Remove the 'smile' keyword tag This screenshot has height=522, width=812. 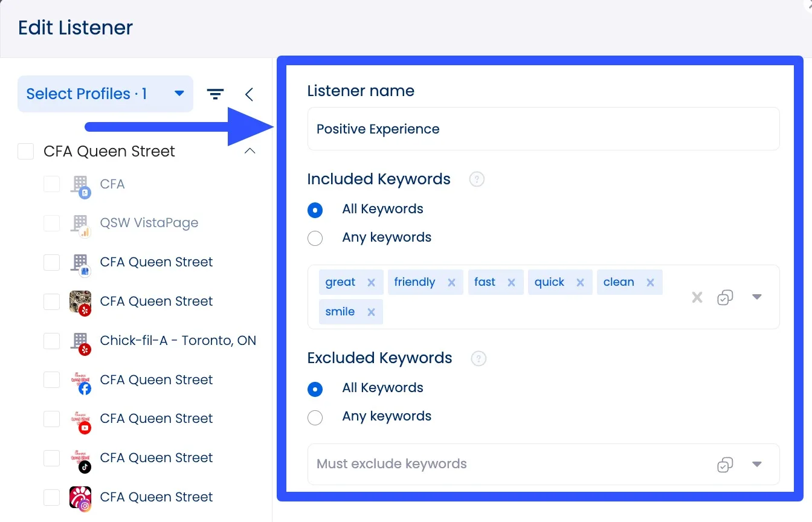point(371,312)
